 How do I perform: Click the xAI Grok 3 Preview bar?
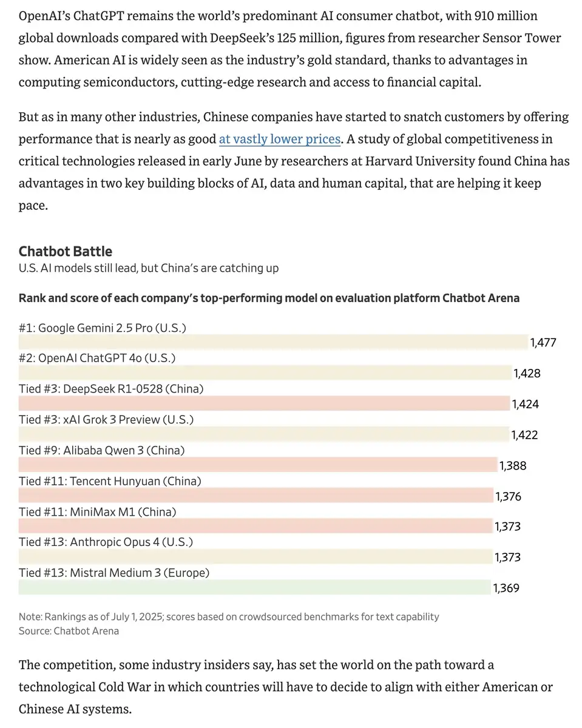pos(264,434)
